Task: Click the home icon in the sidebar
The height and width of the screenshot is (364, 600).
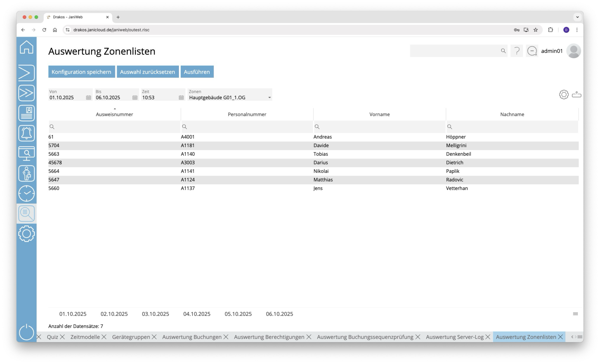Action: [x=26, y=48]
